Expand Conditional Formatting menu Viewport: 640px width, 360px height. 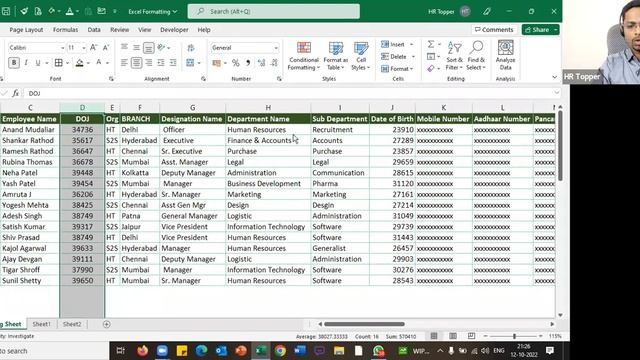pyautogui.click(x=304, y=56)
